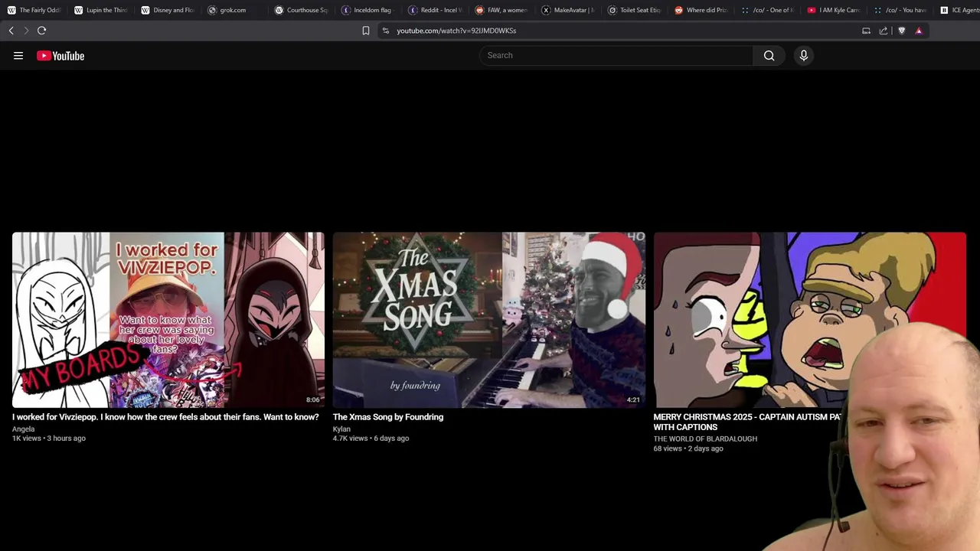980x551 pixels.
Task: Switch to FAW, a women tab
Action: tap(501, 10)
